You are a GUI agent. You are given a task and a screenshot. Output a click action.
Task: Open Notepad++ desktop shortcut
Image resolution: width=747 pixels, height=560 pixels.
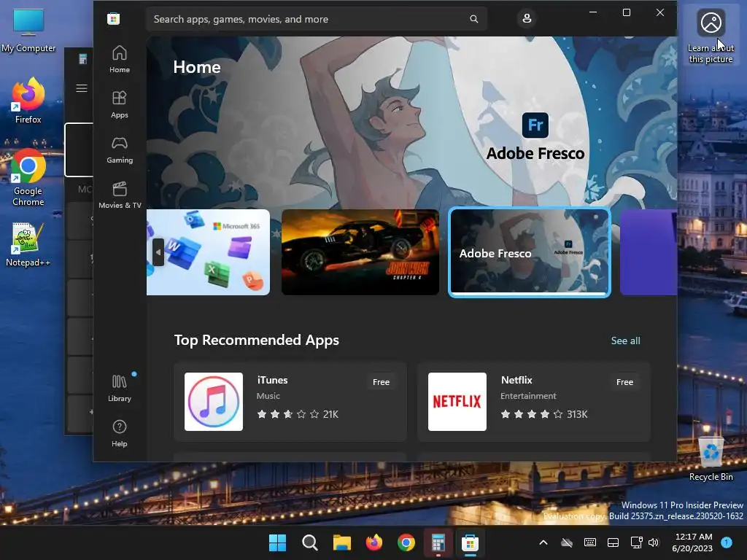(28, 245)
